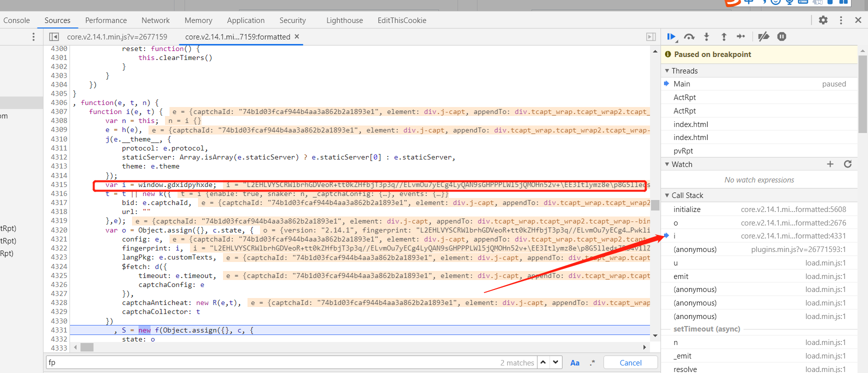Click code editor scroll-right arrow
Viewport: 868px width, 373px height.
[644, 347]
